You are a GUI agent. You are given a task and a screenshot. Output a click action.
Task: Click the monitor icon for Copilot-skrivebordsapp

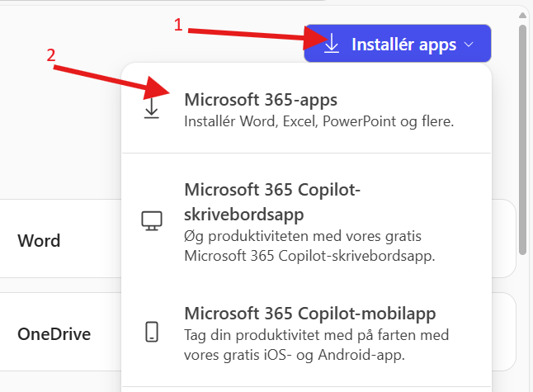(x=151, y=220)
